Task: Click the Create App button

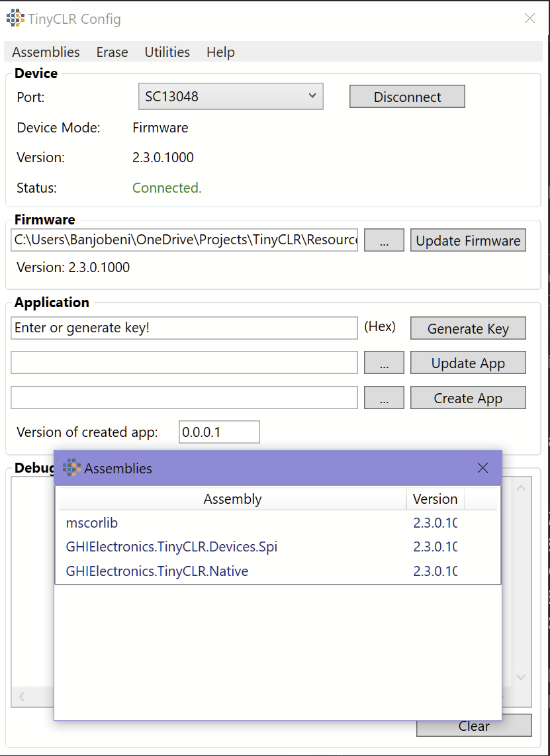Action: pos(468,398)
